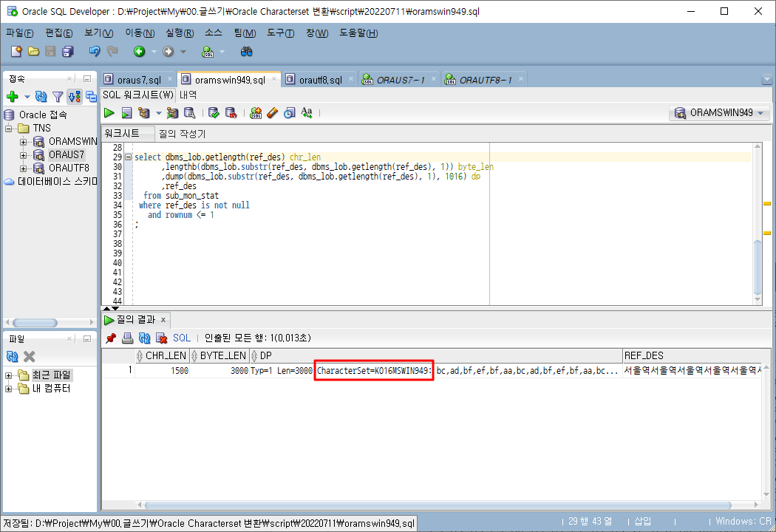Open the 파일(F) menu
The height and width of the screenshot is (532, 776).
pyautogui.click(x=20, y=33)
